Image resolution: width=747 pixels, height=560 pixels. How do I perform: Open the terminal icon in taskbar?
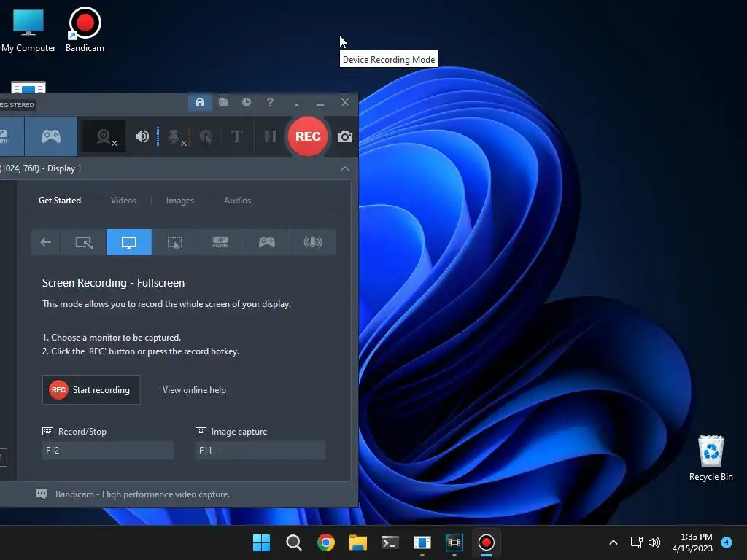390,542
